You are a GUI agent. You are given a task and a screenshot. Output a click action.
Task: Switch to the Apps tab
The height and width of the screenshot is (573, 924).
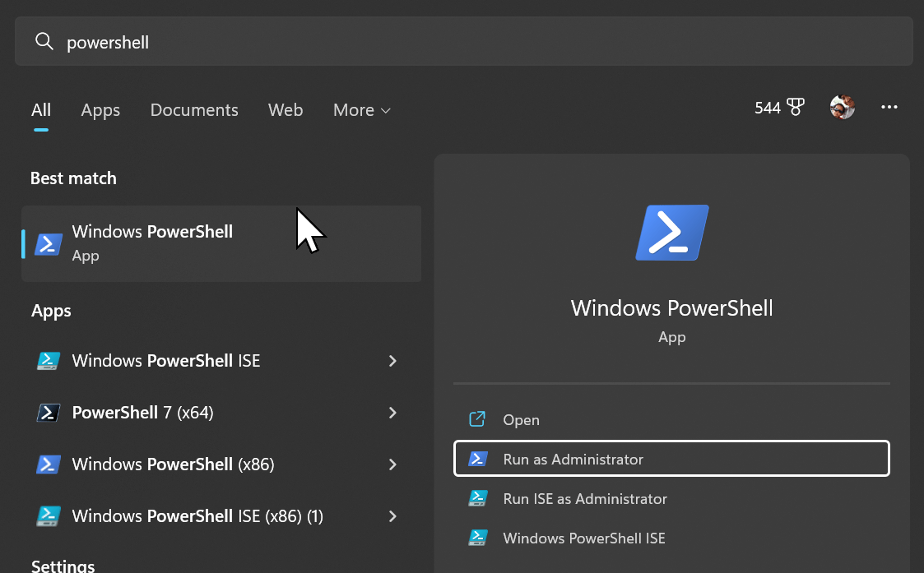coord(100,110)
